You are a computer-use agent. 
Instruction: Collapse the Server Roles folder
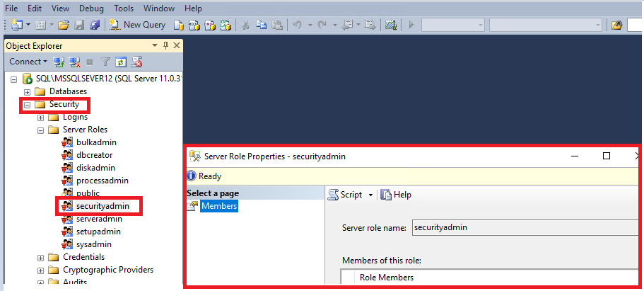coord(41,130)
